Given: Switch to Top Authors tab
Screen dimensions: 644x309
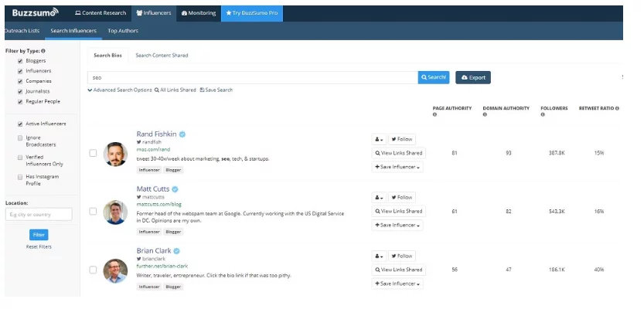Looking at the screenshot, I should click(123, 31).
